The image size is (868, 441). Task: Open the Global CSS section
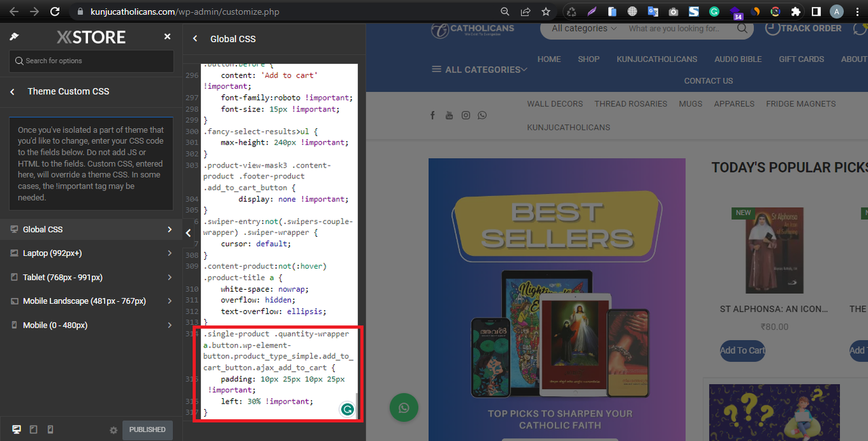coord(91,229)
